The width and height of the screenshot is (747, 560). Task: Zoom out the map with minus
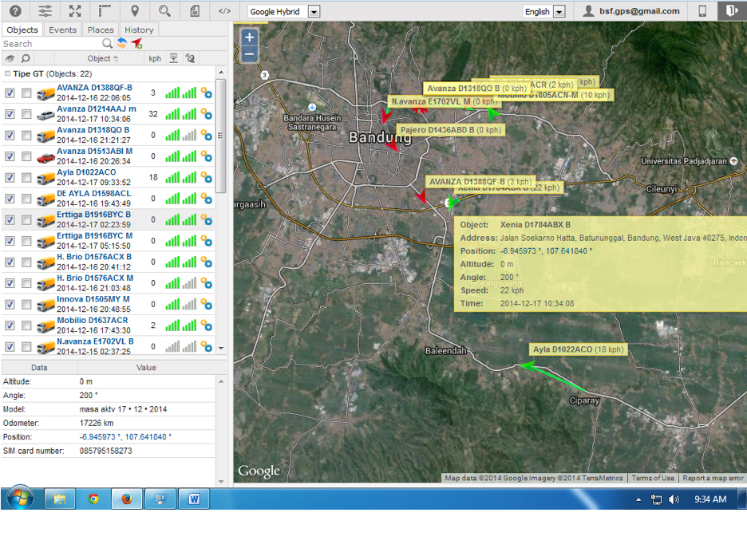[249, 53]
